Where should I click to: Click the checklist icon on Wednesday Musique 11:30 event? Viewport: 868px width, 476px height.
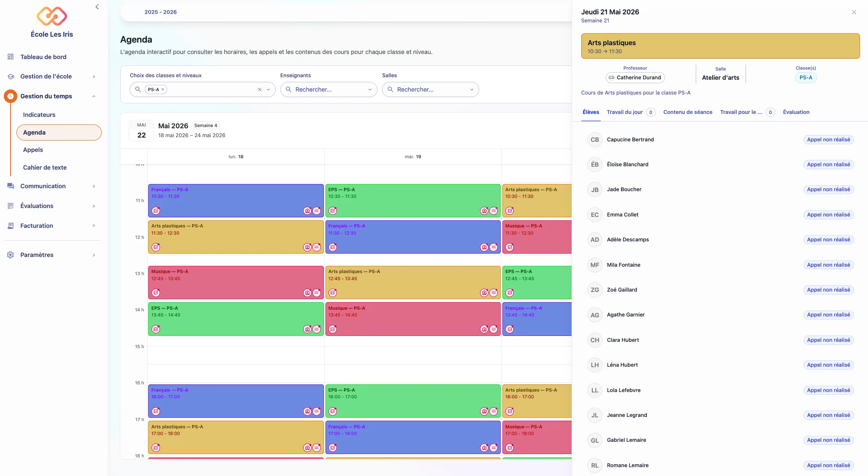pos(510,247)
